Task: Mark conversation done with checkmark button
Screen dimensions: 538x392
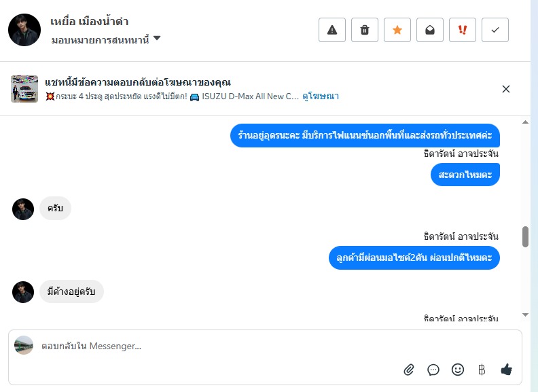Action: tap(495, 30)
